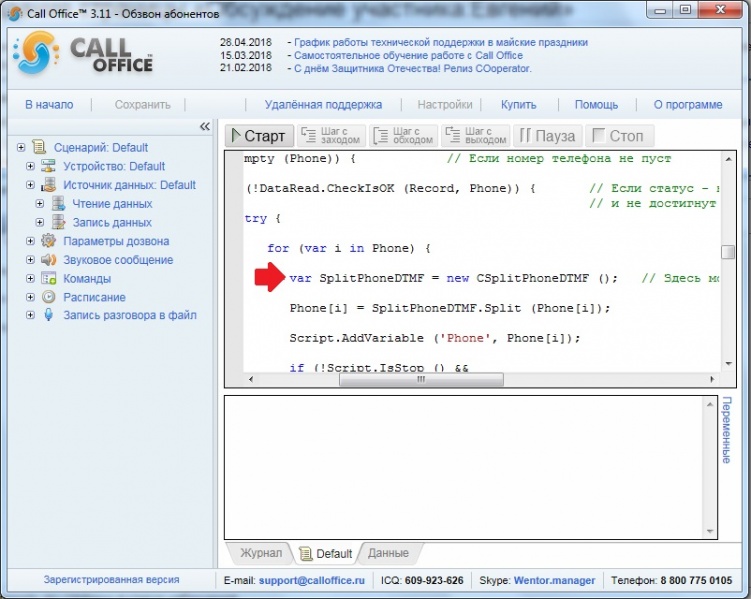Expand the Расписание node
The image size is (751, 599).
point(30,297)
